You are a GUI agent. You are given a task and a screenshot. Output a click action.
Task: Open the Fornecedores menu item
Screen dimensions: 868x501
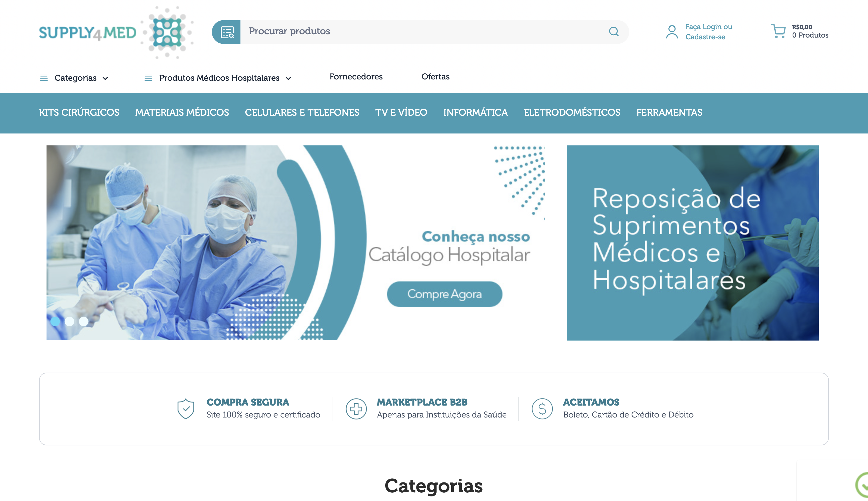click(356, 77)
